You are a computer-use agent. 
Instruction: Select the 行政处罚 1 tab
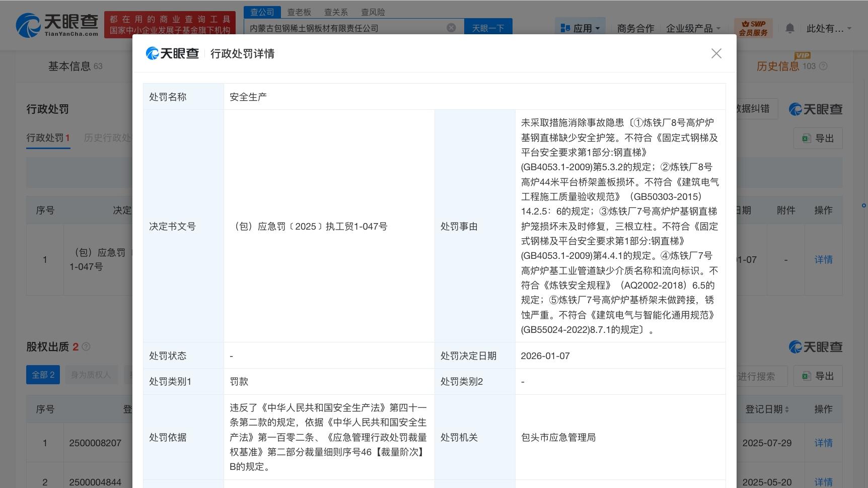48,137
